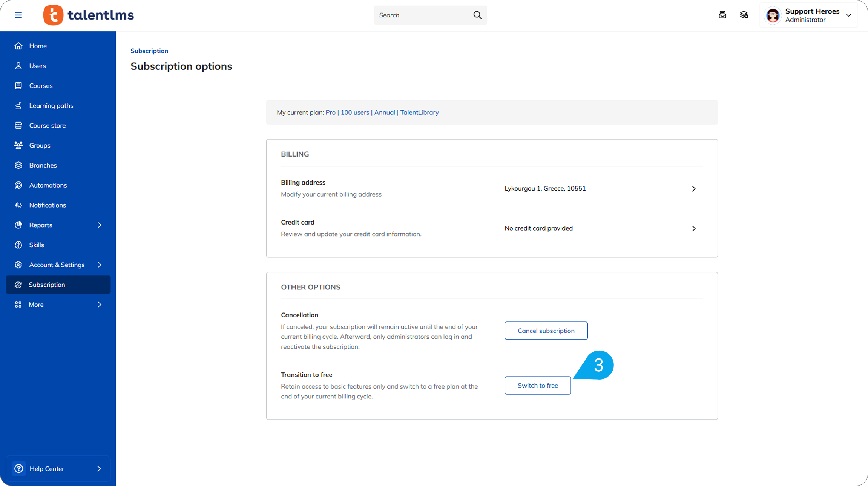Click the Support Heroes avatar
The width and height of the screenshot is (868, 486).
pos(773,15)
